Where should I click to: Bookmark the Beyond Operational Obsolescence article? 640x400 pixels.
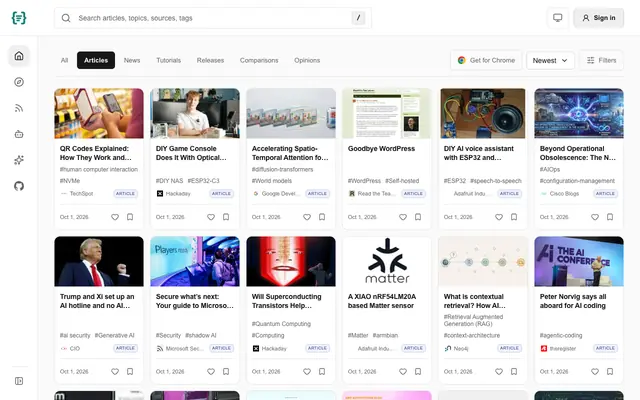tap(610, 217)
